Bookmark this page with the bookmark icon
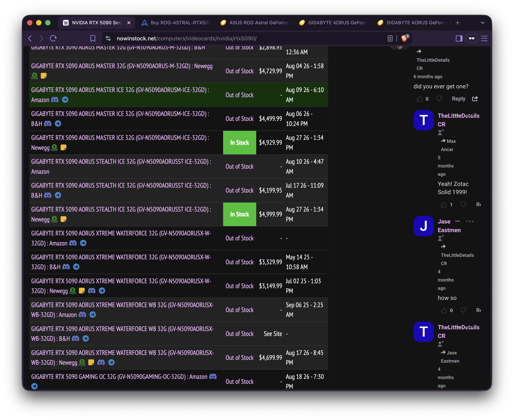The width and height of the screenshot is (514, 420). [93, 38]
